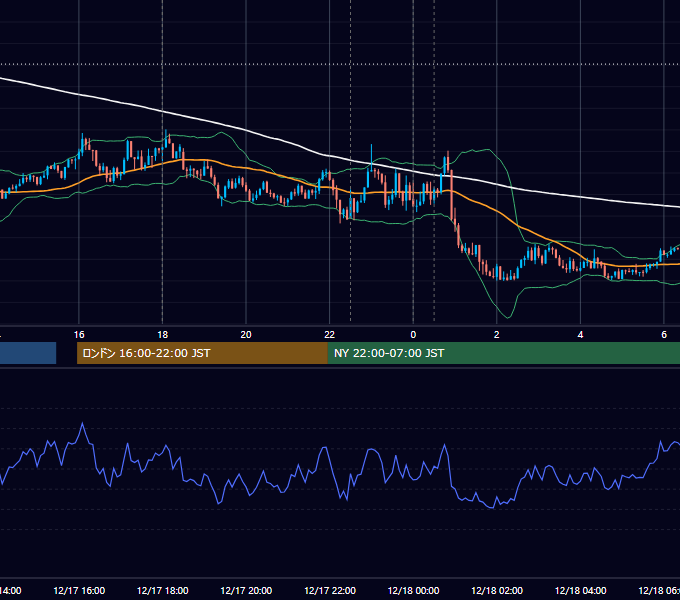The image size is (680, 600).
Task: Click the 12/17 16:00 date label
Action: (79, 590)
